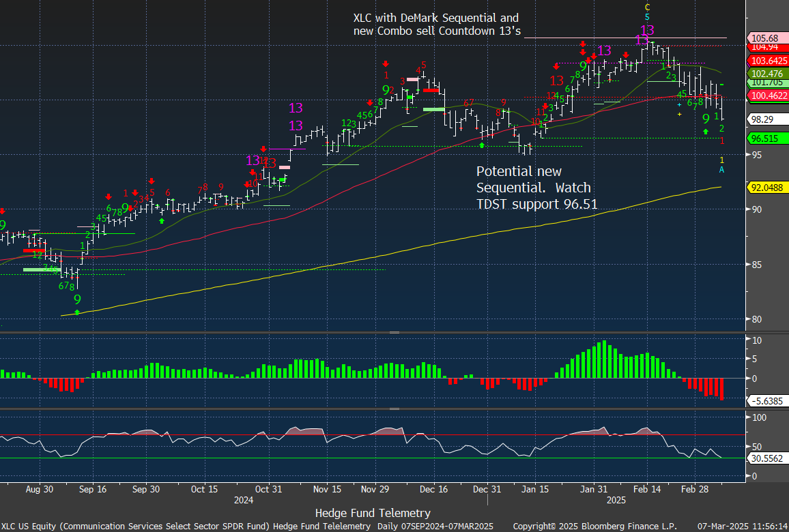789x532 pixels.
Task: Click the light green 101.705 price label
Action: point(768,83)
